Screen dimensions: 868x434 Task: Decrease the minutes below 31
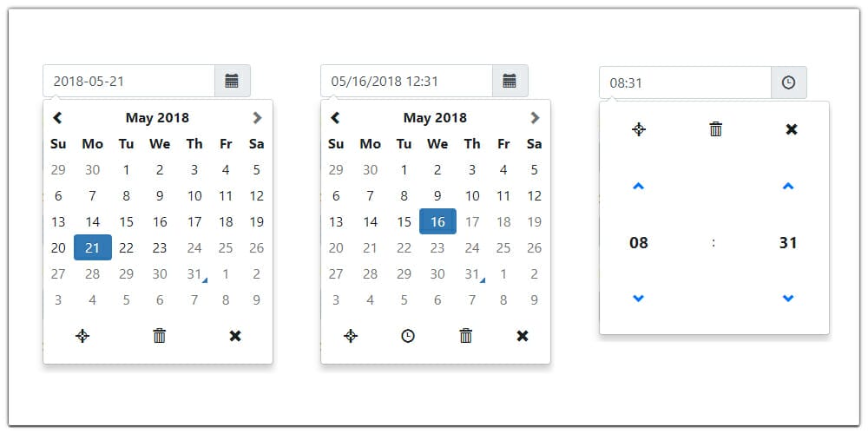click(788, 299)
